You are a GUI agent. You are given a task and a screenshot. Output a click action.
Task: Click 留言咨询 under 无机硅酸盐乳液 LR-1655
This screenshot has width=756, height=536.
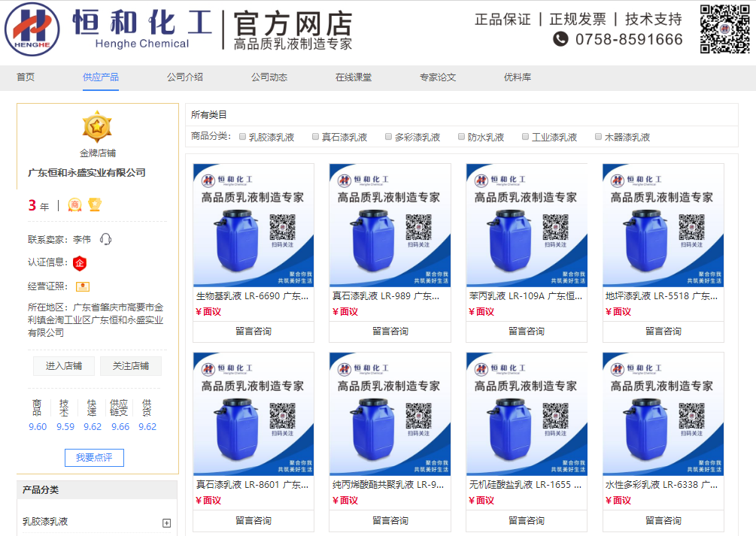[527, 520]
